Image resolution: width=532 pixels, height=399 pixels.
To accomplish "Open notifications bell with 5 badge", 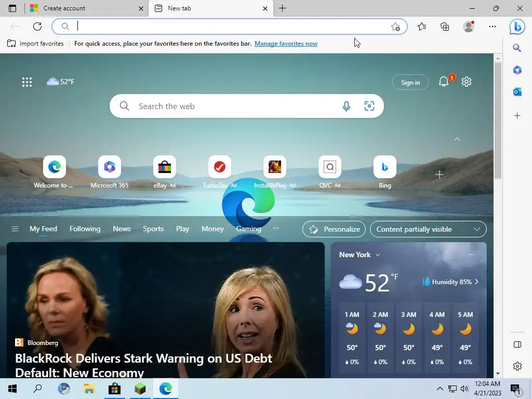I will coord(444,82).
